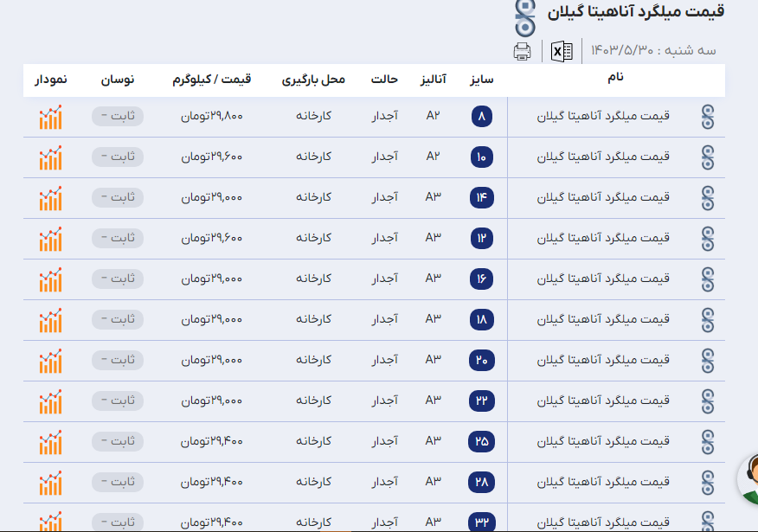This screenshot has width=758, height=532.
Task: Open price chart icon for size 10 row
Action: 50,157
